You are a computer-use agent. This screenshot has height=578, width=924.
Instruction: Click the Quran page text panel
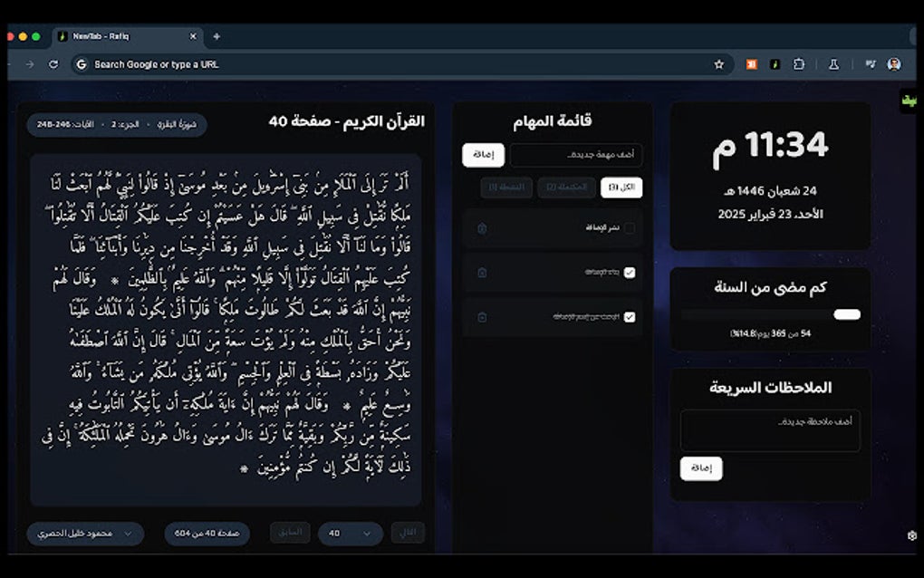226,330
